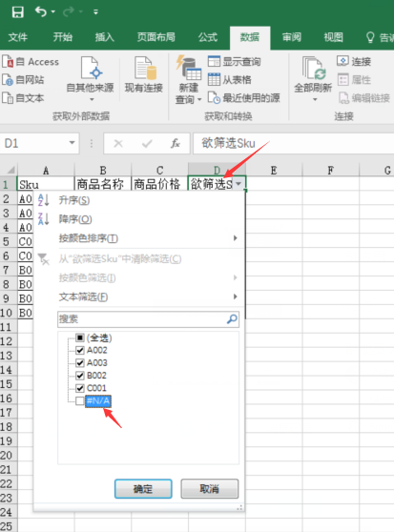The width and height of the screenshot is (394, 532).
Task: Click the cancel X in formula bar
Action: [x=118, y=144]
